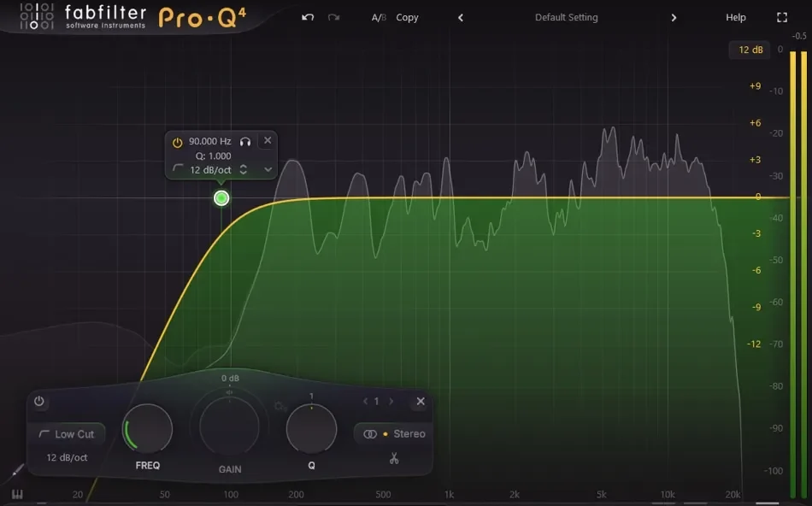
Task: Select the green band node on the curve
Action: pyautogui.click(x=221, y=197)
